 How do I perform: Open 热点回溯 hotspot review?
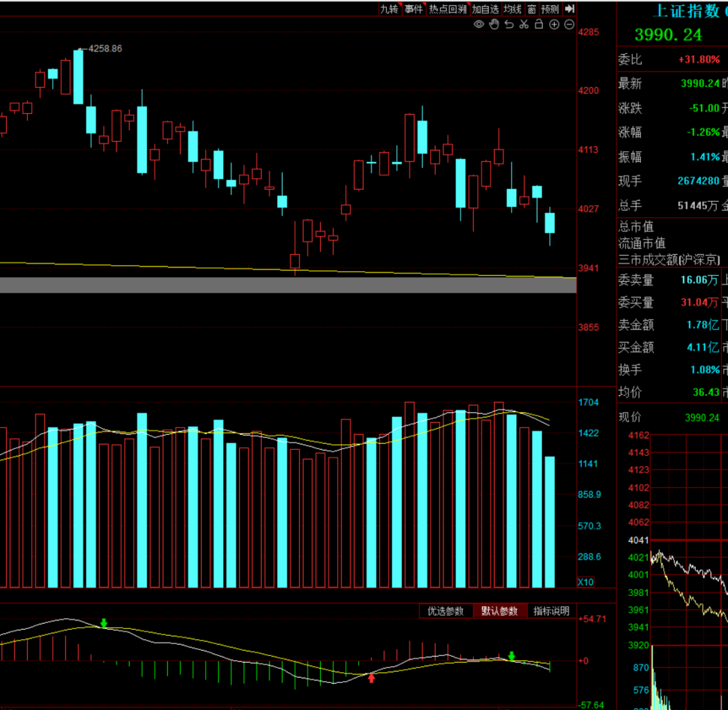(x=448, y=9)
